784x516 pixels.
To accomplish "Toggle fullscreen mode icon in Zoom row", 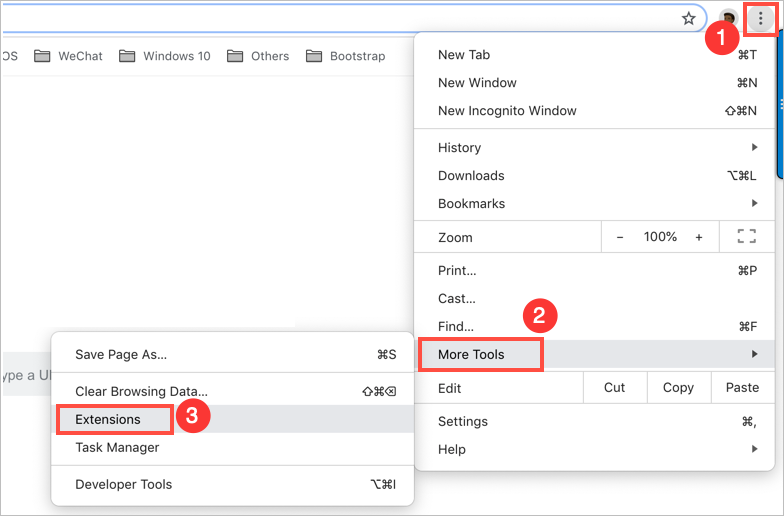I will coord(746,237).
